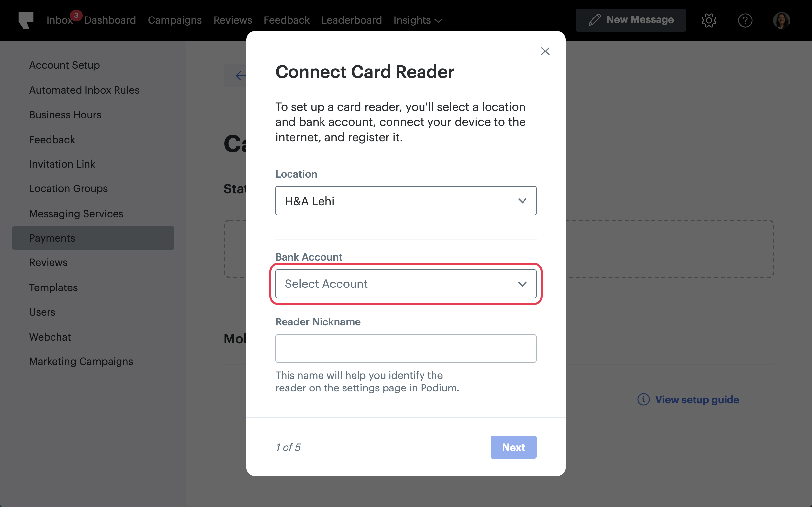
Task: Click the Podium logo icon
Action: (26, 20)
